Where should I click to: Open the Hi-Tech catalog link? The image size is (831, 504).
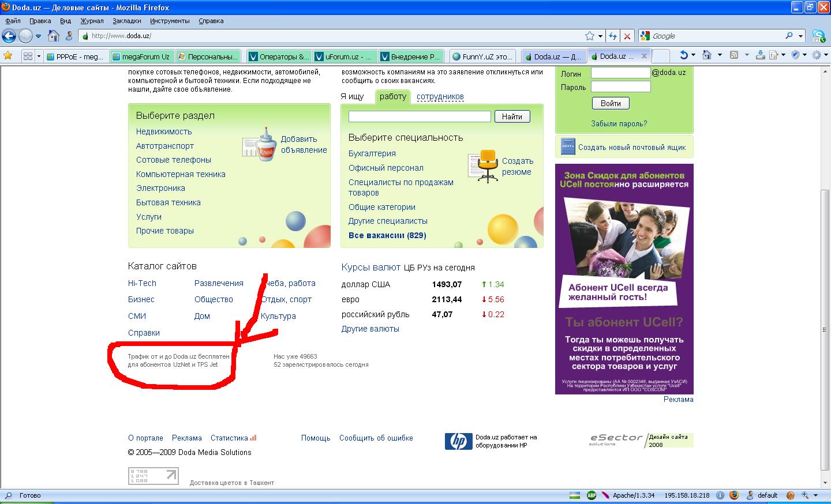click(142, 283)
